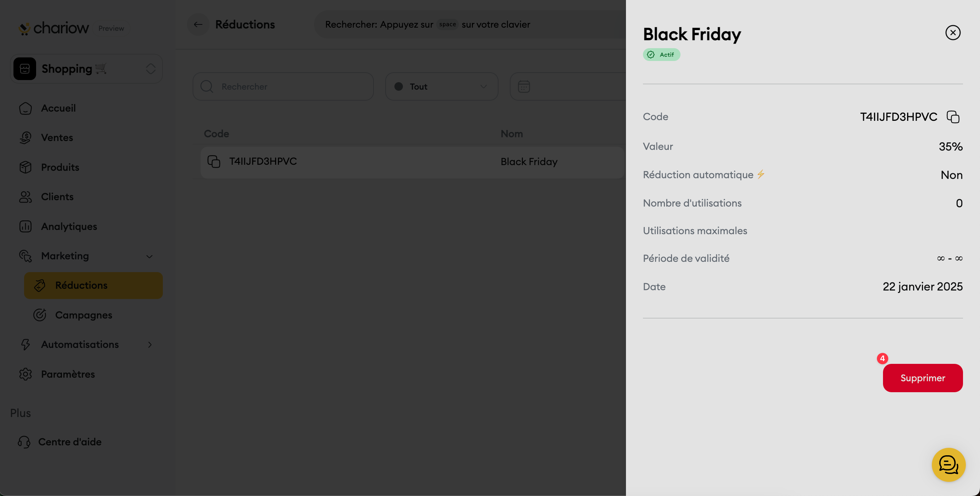The height and width of the screenshot is (496, 980).
Task: Open the Shopping store switcher
Action: pos(86,69)
